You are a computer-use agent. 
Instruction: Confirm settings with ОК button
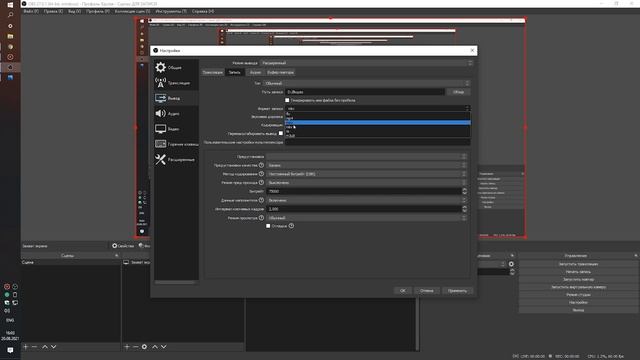403,291
